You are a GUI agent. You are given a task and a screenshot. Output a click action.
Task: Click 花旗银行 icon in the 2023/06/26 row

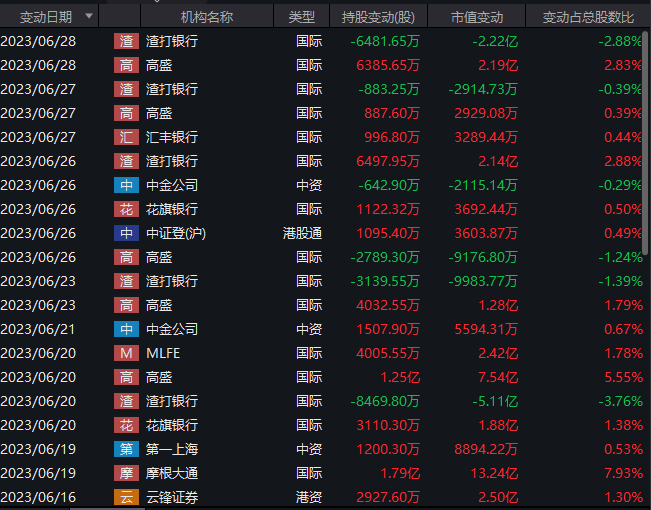click(126, 209)
